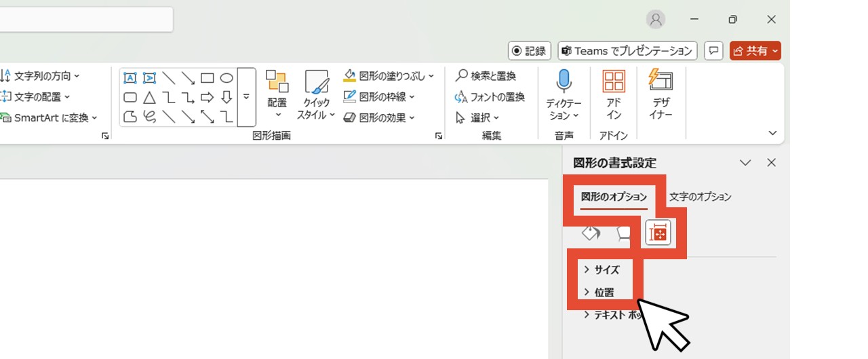Open SmartArt に変換 dropdown

coord(50,117)
